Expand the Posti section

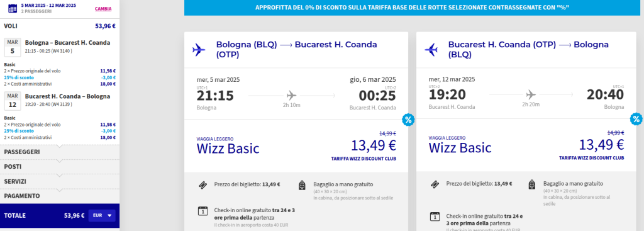(x=60, y=167)
